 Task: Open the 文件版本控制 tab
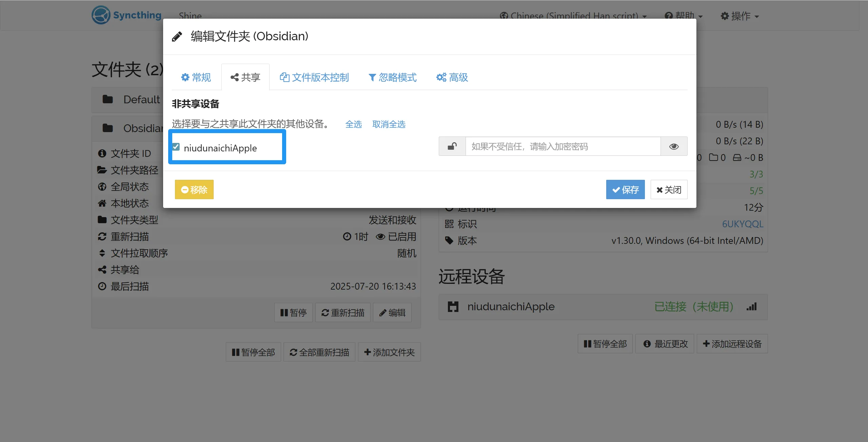(x=314, y=77)
